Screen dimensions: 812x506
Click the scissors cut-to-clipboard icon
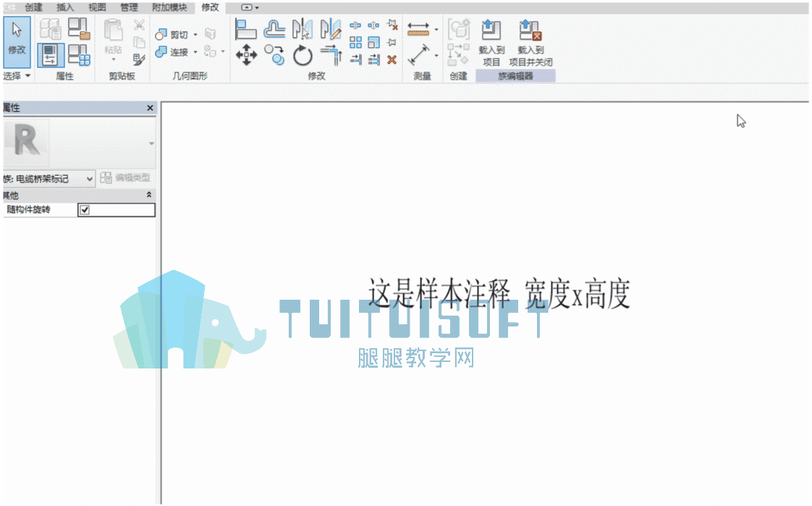(x=139, y=25)
